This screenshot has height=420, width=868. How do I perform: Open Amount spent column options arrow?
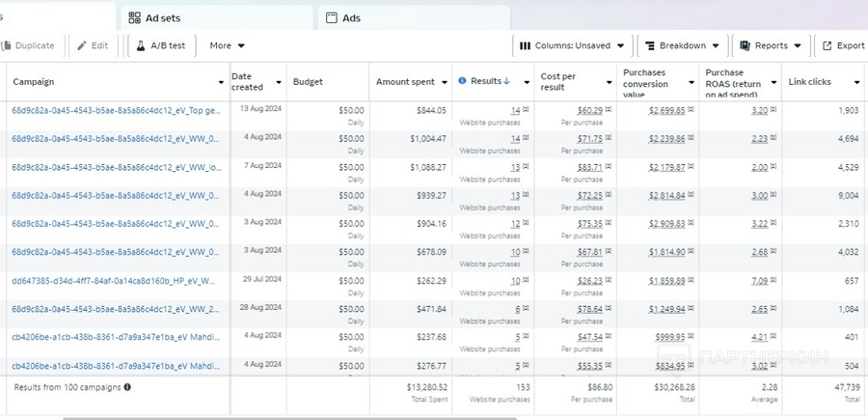point(444,82)
